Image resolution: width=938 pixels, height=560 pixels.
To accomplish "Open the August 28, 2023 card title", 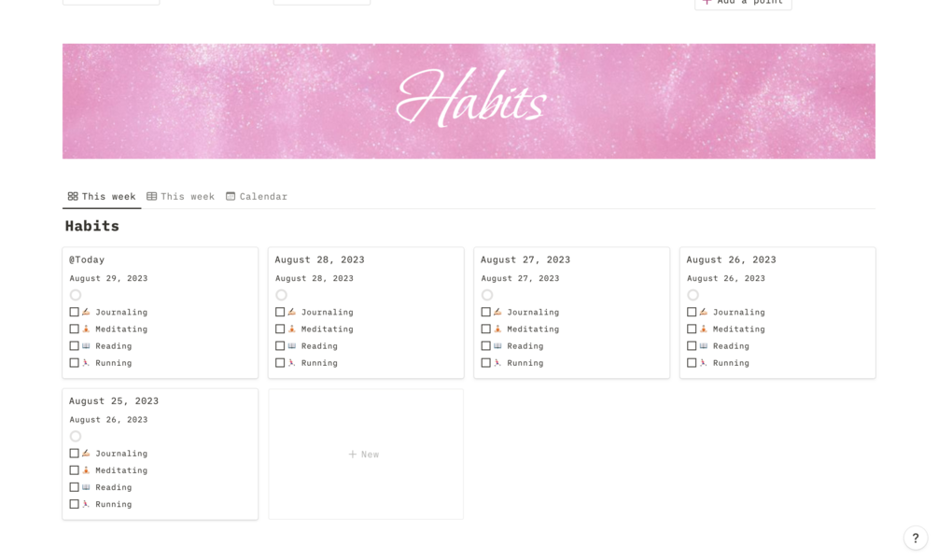I will point(319,259).
